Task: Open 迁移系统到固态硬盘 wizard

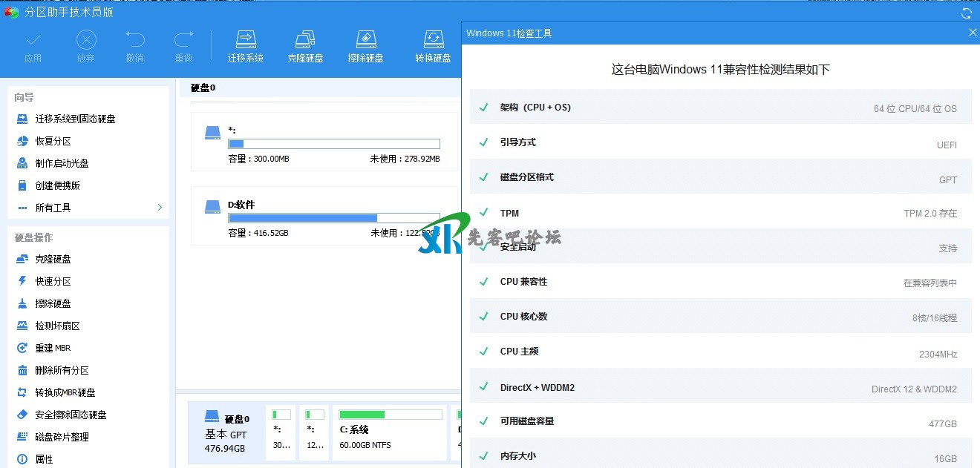Action: point(75,119)
